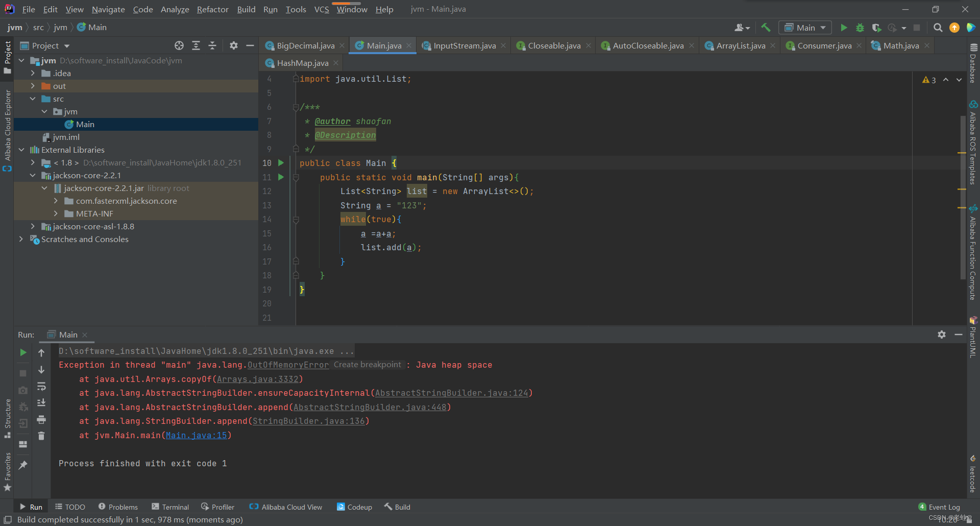Open the Structure side panel
Viewport: 980px width, 526px height.
(8, 419)
